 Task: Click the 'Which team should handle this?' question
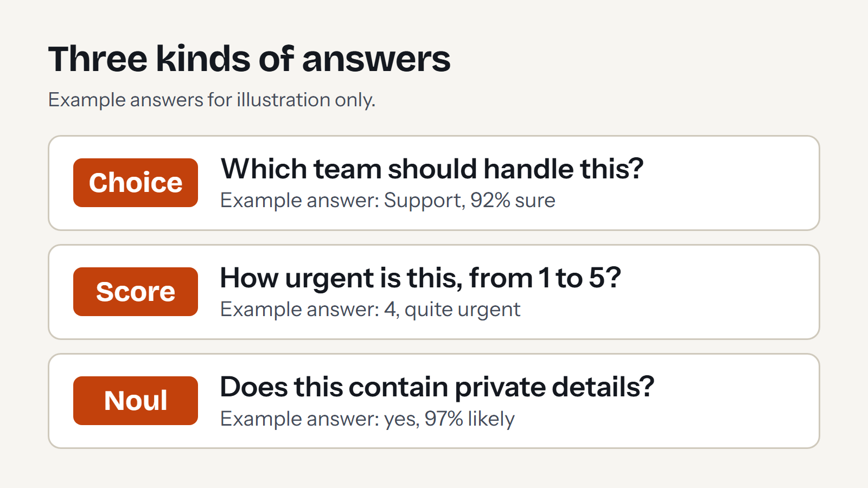click(432, 169)
